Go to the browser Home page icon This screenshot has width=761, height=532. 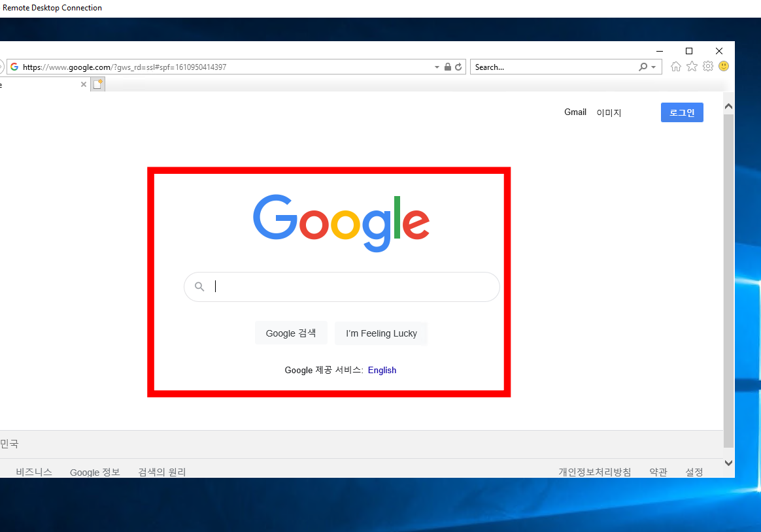click(x=675, y=67)
